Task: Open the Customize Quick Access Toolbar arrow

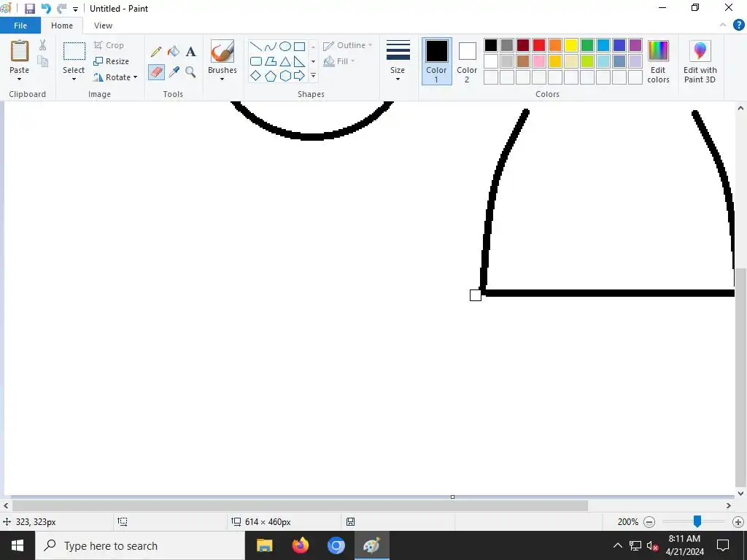Action: 75,9
